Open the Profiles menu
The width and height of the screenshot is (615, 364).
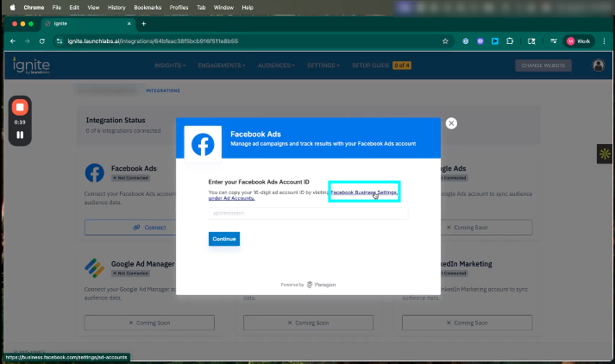click(179, 8)
